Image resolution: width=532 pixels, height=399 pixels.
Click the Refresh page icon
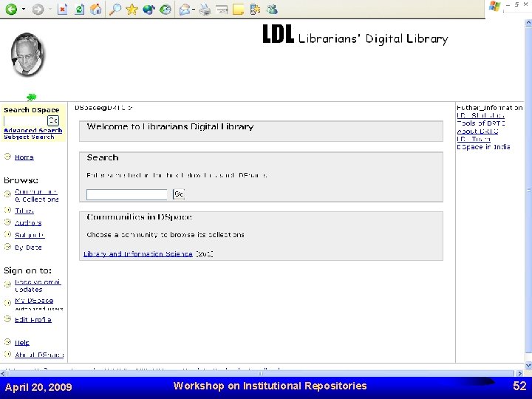tap(79, 10)
